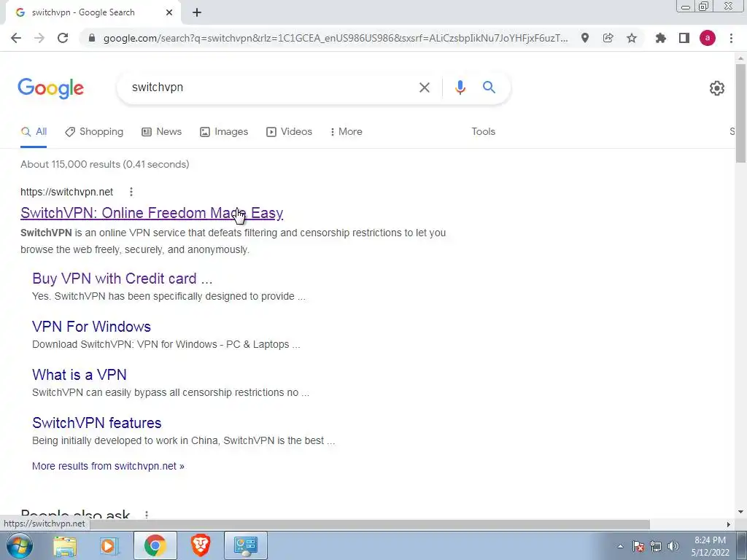
Task: Click the scroll-right arrow of horizontal scrollbar
Action: coord(729,524)
